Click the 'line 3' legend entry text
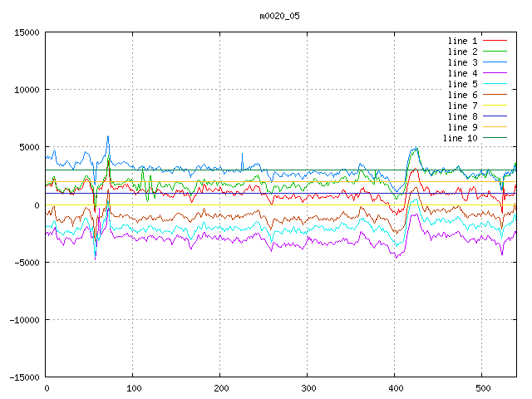 coord(462,62)
